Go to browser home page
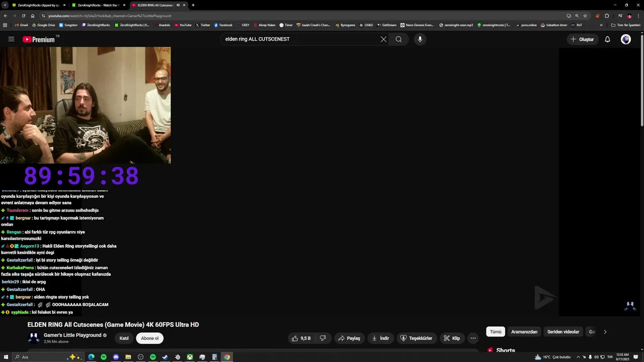 (33, 16)
